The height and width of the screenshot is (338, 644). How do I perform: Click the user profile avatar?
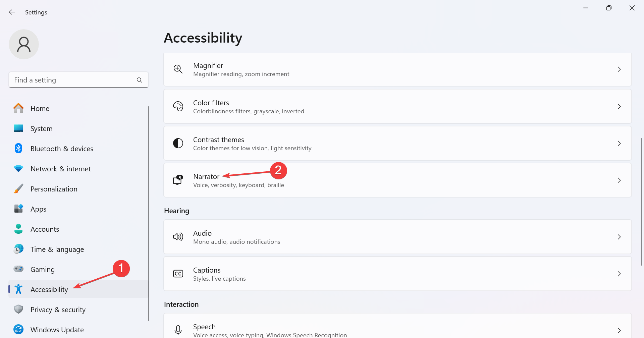click(24, 44)
